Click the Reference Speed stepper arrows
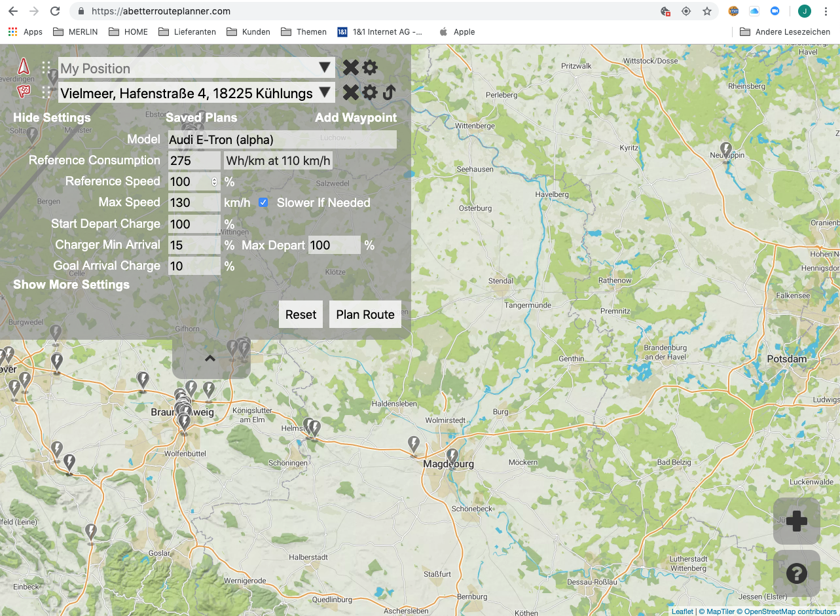 tap(214, 181)
